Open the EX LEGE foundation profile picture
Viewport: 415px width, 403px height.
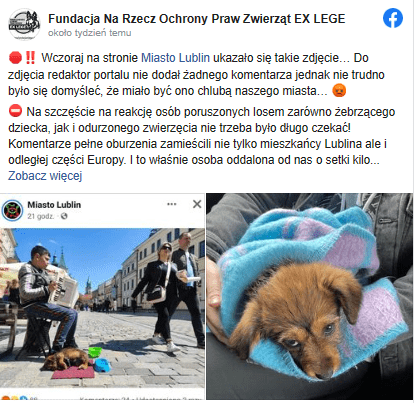tap(24, 24)
